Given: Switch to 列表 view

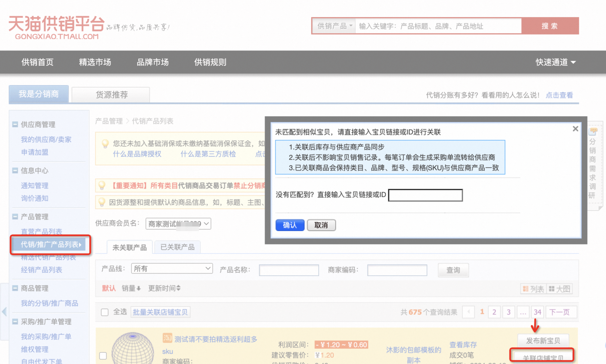Looking at the screenshot, I should pyautogui.click(x=533, y=289).
